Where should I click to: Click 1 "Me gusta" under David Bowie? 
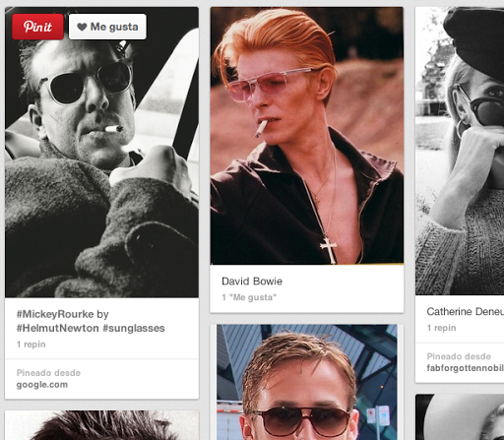(x=249, y=297)
